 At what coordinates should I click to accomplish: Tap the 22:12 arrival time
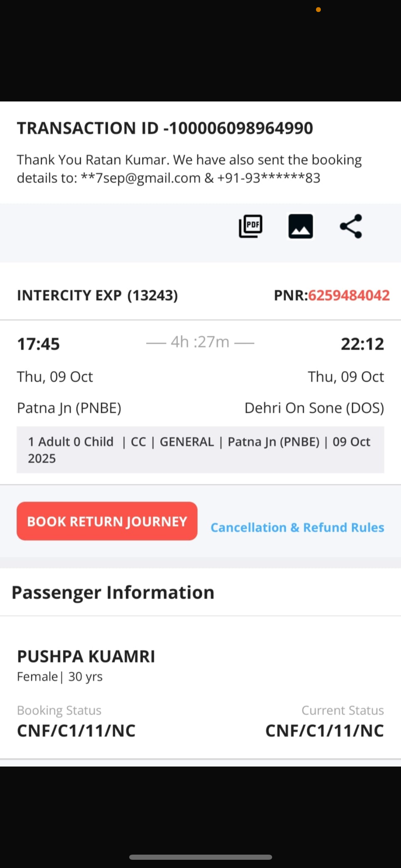(x=362, y=344)
